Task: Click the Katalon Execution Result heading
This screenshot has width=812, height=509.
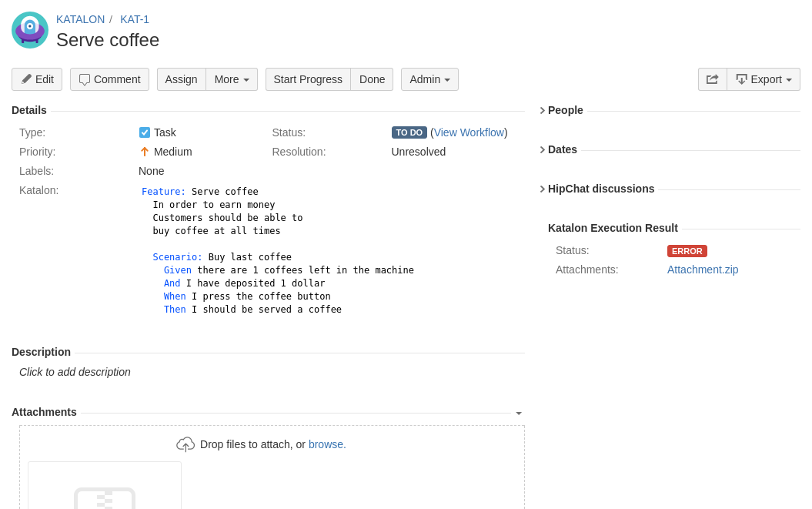Action: pyautogui.click(x=613, y=228)
